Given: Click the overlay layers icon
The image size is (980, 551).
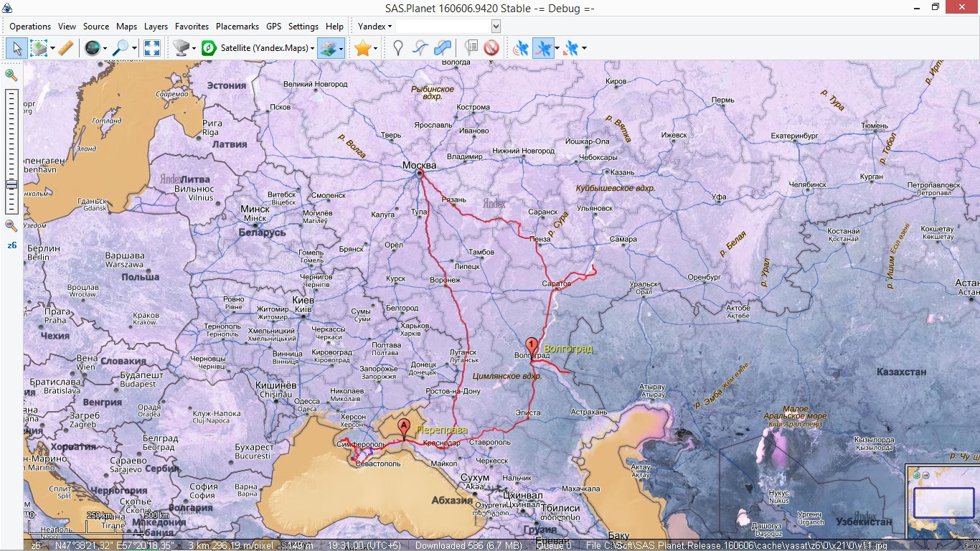Looking at the screenshot, I should 327,48.
